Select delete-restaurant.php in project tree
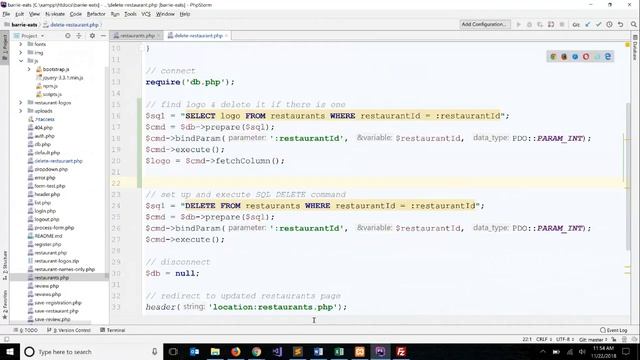The height and width of the screenshot is (360, 640). pos(58,161)
